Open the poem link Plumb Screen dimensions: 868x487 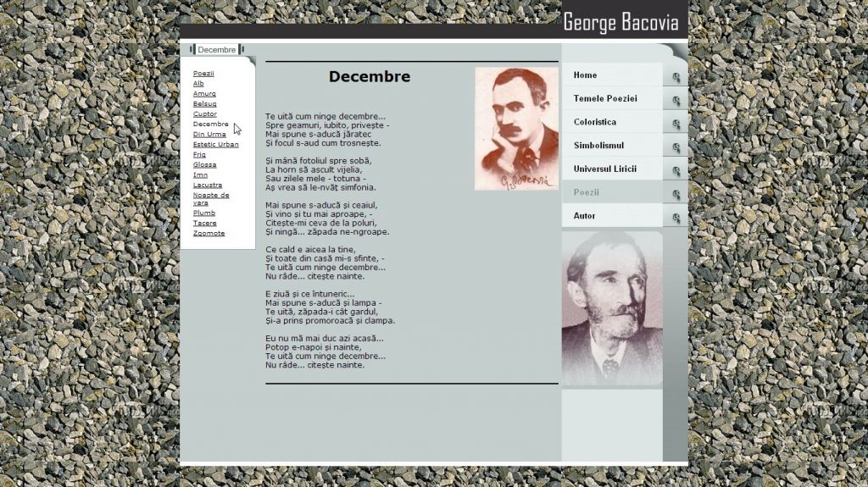204,213
